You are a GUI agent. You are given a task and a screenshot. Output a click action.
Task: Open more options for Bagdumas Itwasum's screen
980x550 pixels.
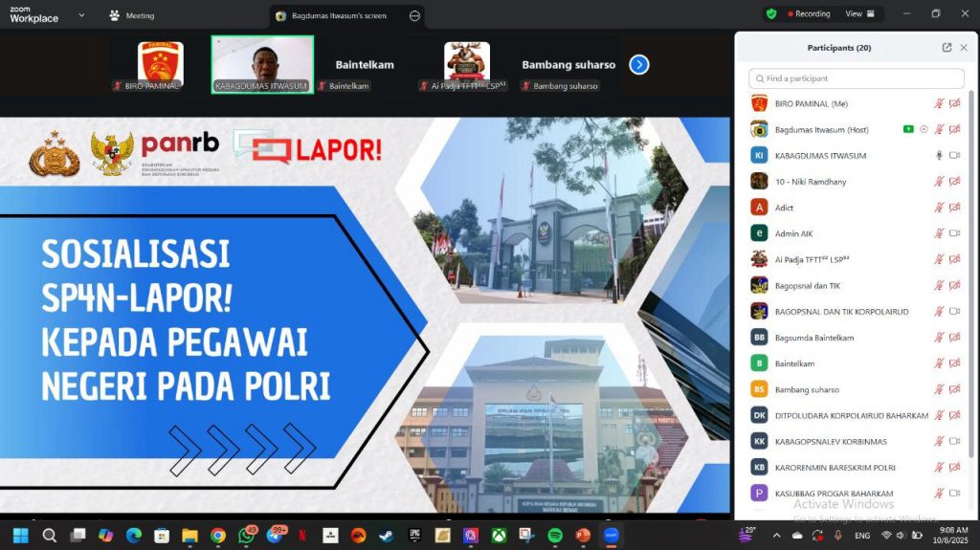click(413, 16)
